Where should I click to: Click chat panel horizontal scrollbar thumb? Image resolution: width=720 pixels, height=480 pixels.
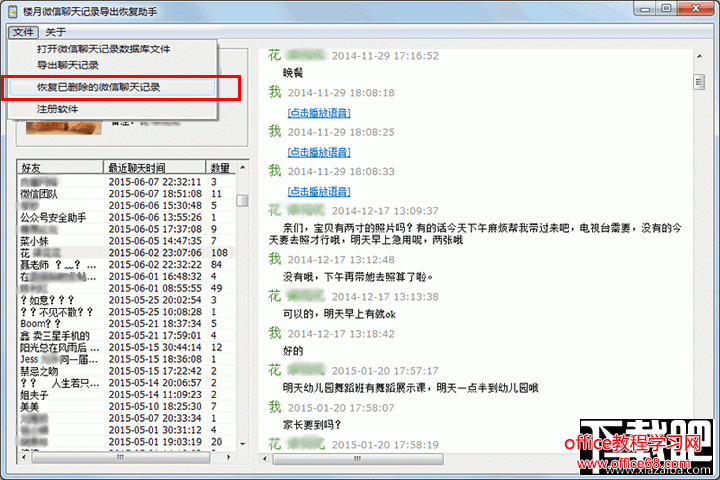click(358, 458)
